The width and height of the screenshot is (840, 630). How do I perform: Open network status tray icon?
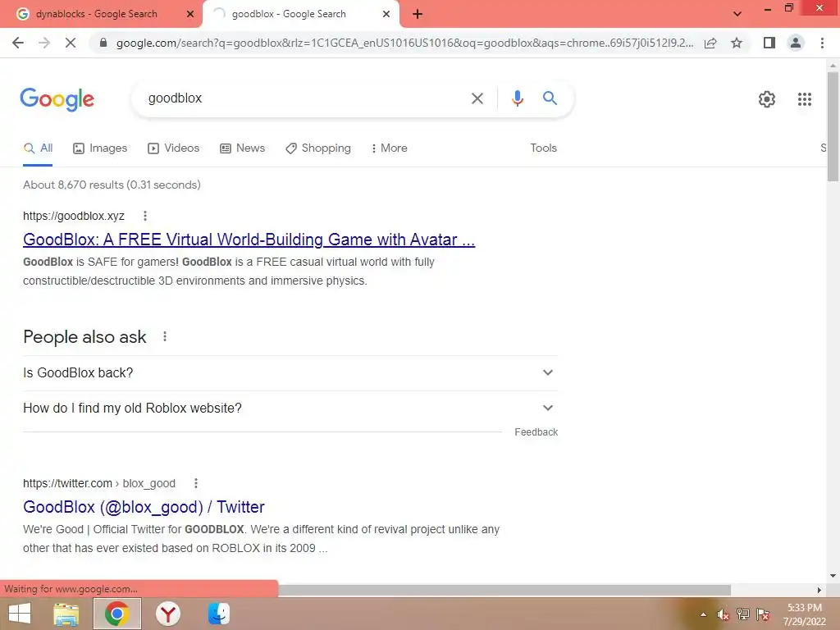[743, 614]
